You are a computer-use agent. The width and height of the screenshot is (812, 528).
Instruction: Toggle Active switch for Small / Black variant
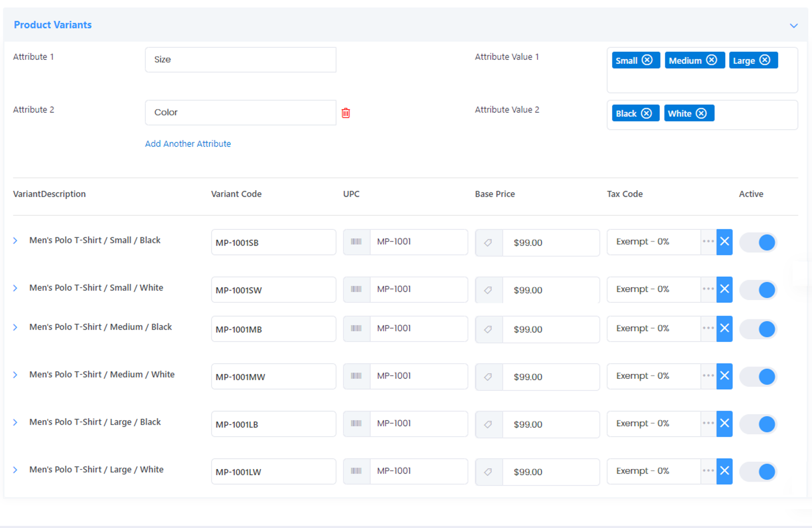pyautogui.click(x=758, y=242)
